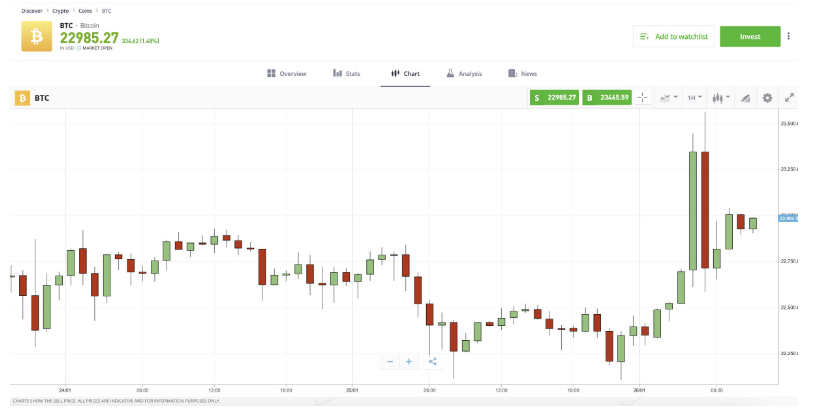Click the Bitcoin logo in the header
This screenshot has width=813, height=411.
click(36, 36)
